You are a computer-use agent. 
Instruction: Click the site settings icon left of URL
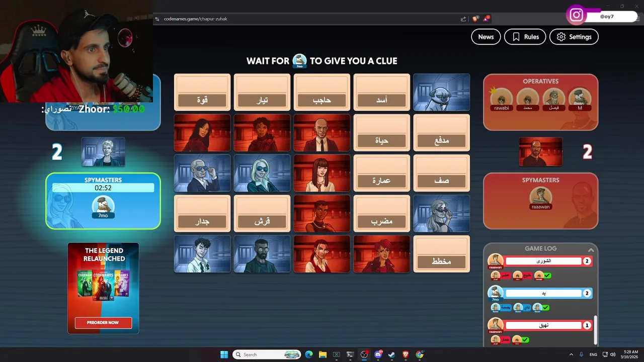(x=157, y=19)
